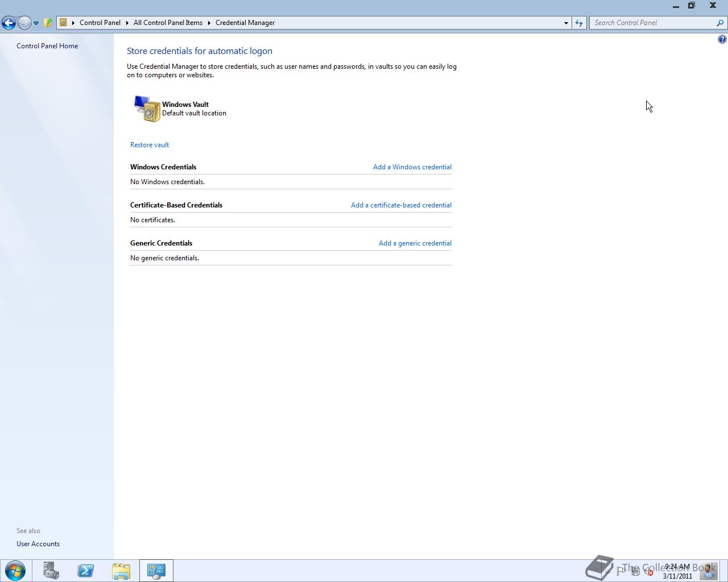The image size is (728, 582).
Task: Click the Restore vault link
Action: (150, 145)
